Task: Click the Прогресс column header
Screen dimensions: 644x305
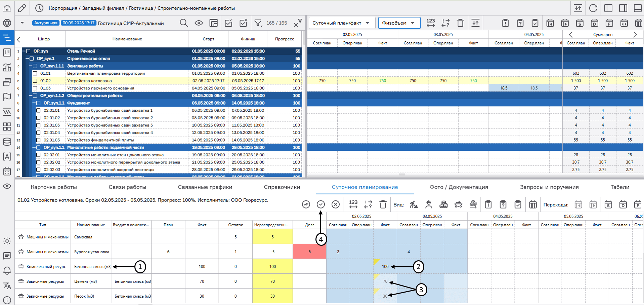Action: click(284, 39)
